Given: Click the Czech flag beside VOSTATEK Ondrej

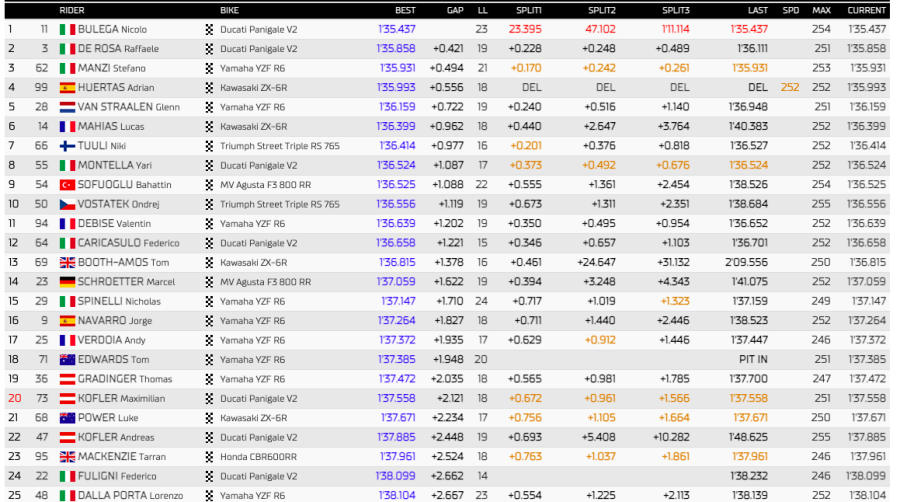Looking at the screenshot, I should (x=67, y=204).
